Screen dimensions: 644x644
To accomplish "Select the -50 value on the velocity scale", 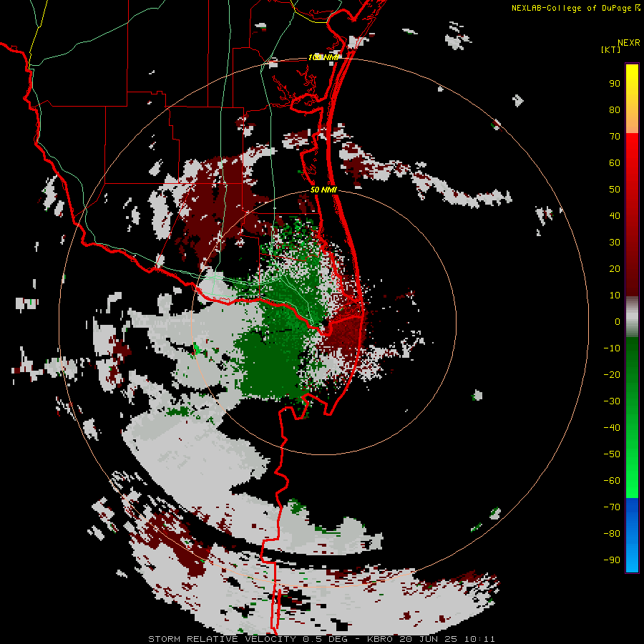I will coord(612,454).
